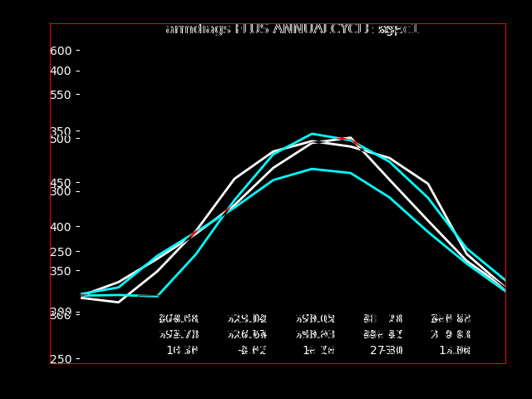Image resolution: width=532 pixels, height=399 pixels.
Task: Click the plot title containing ANNUAL CYCLE
Action: point(293,29)
